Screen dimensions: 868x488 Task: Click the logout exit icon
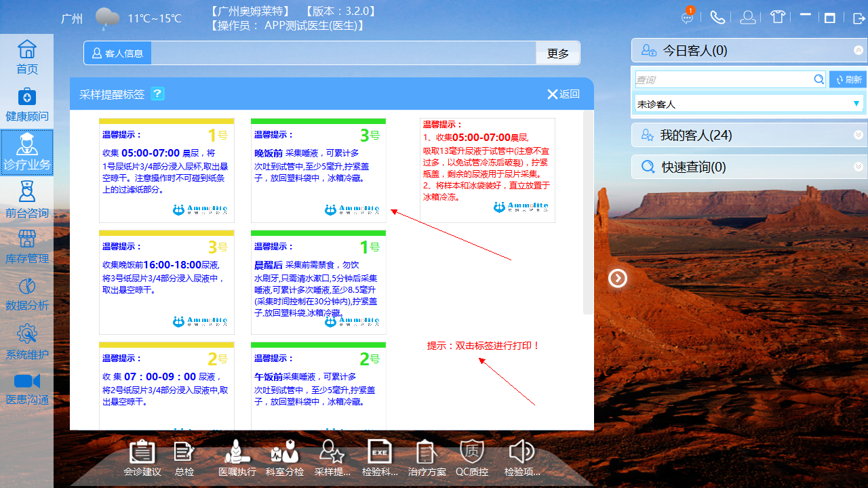coord(859,18)
